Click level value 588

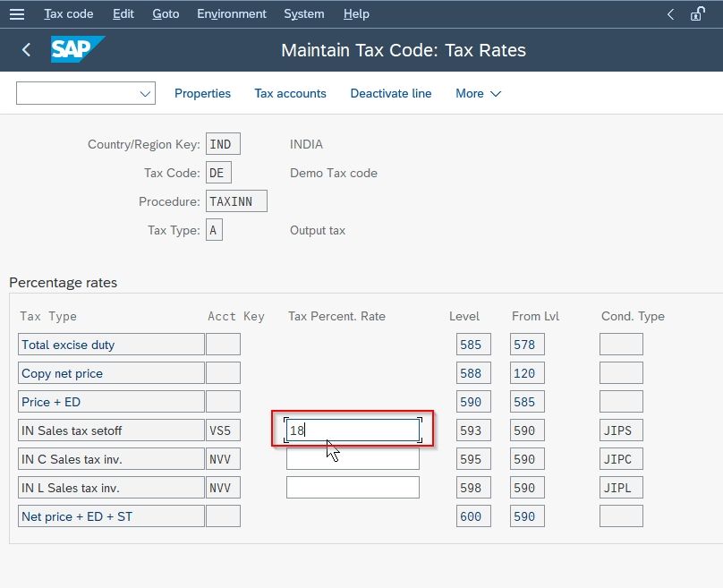[x=473, y=373]
